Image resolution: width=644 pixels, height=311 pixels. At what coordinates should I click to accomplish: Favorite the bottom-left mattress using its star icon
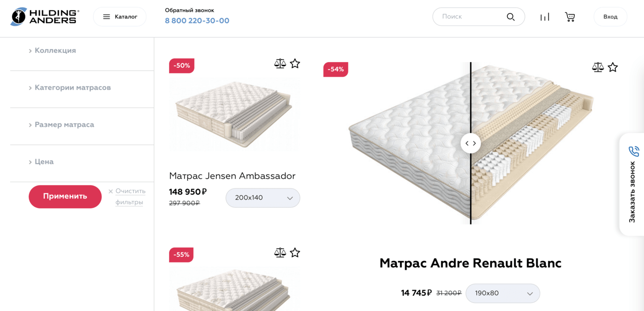tap(295, 252)
